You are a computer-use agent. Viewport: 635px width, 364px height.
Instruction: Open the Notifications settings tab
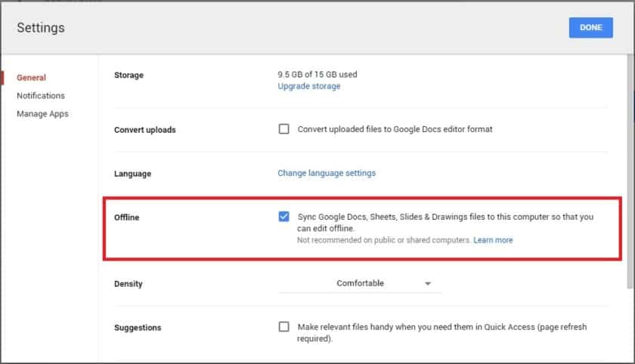pyautogui.click(x=41, y=96)
